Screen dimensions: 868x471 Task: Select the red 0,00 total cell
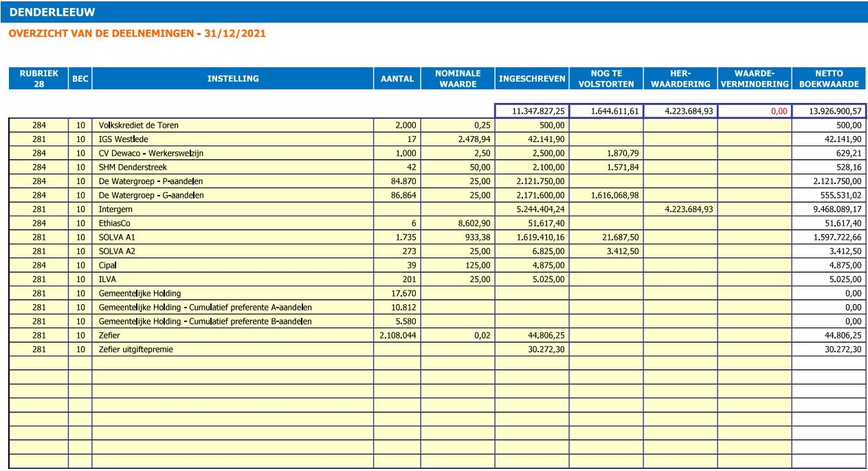pyautogui.click(x=755, y=111)
